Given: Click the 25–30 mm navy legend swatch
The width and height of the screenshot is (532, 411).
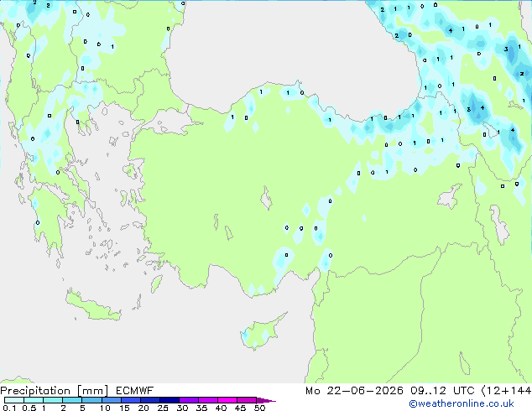Looking at the screenshot, I should 170,400.
